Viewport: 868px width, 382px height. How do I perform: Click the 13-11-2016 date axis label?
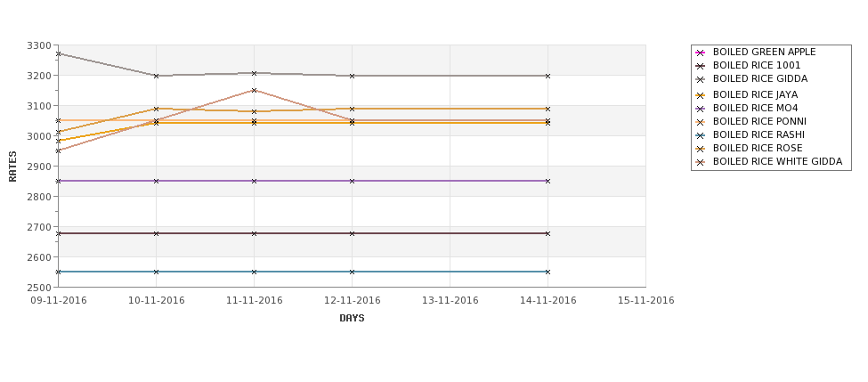pyautogui.click(x=450, y=301)
